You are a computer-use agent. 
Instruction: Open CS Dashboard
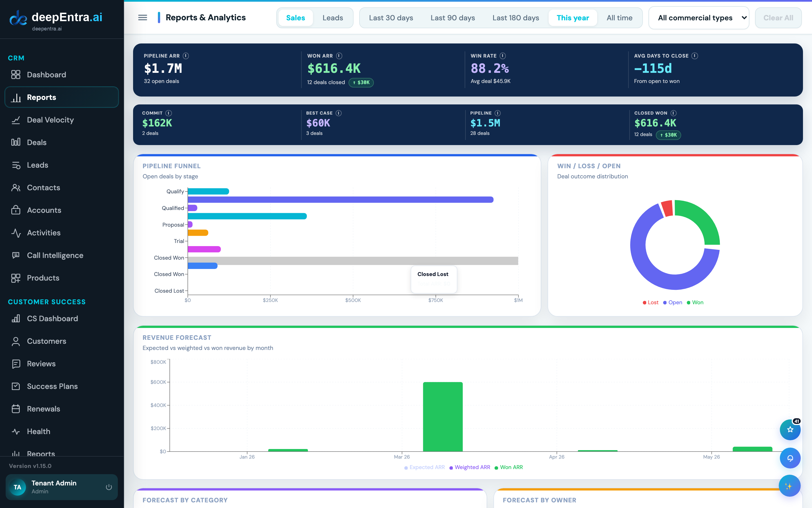[62, 319]
